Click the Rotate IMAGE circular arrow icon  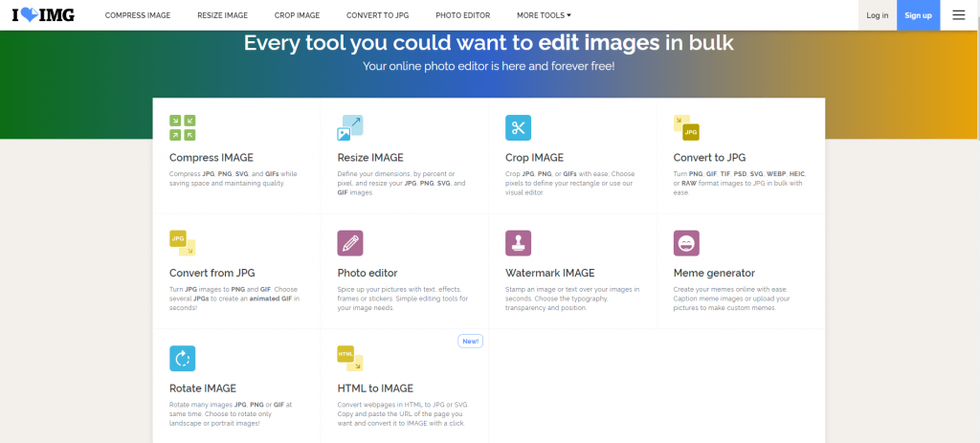pyautogui.click(x=183, y=359)
